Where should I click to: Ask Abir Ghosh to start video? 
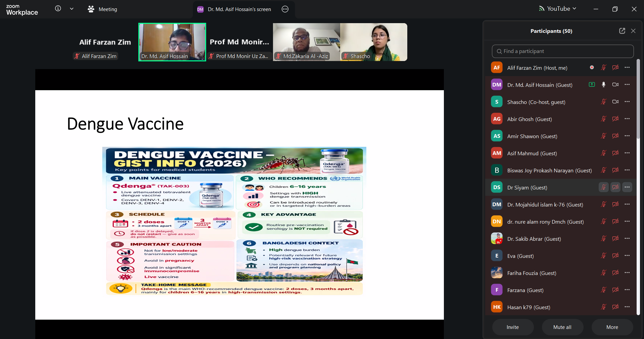(x=615, y=119)
